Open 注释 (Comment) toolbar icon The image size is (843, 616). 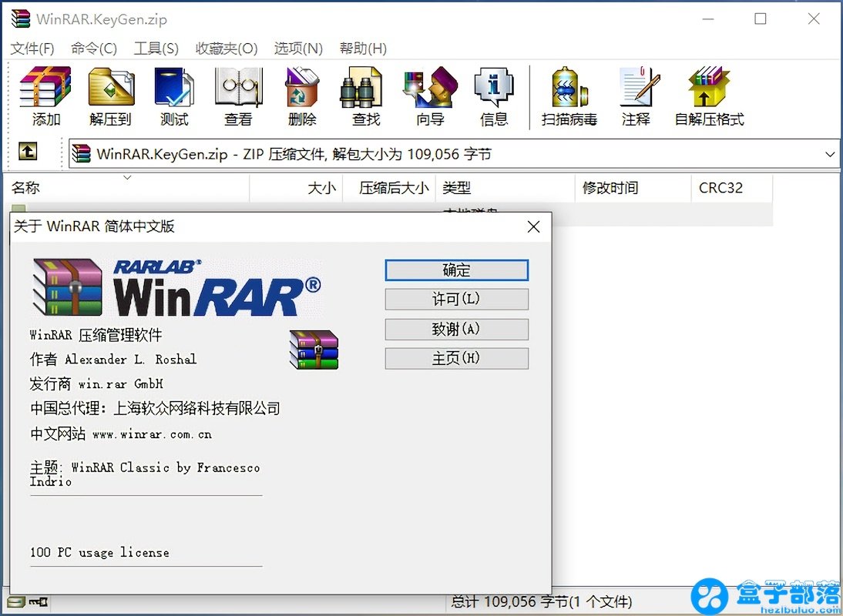636,96
